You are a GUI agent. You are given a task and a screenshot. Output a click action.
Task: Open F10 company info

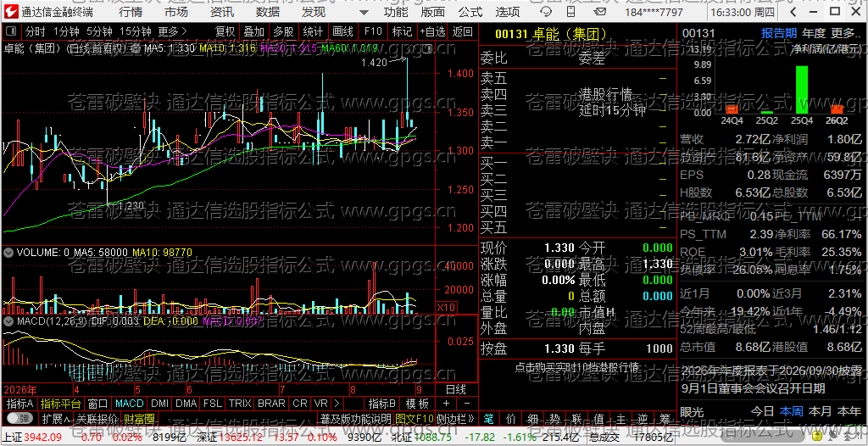(373, 31)
